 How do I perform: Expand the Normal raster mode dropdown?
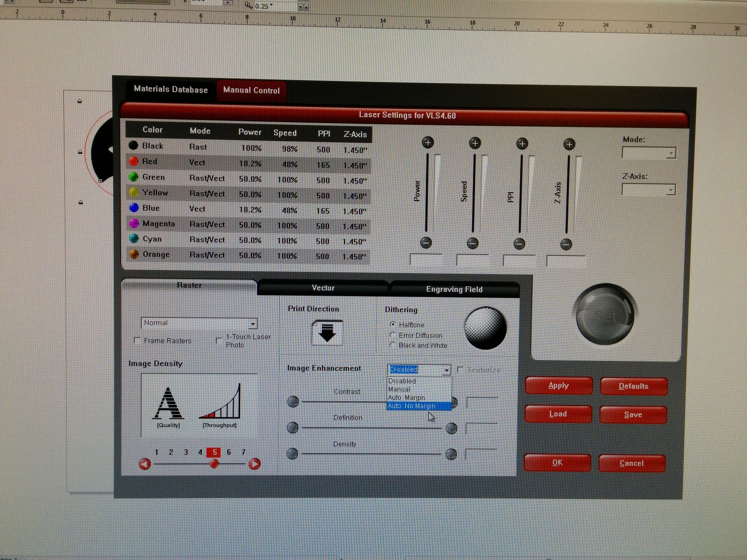pyautogui.click(x=253, y=324)
